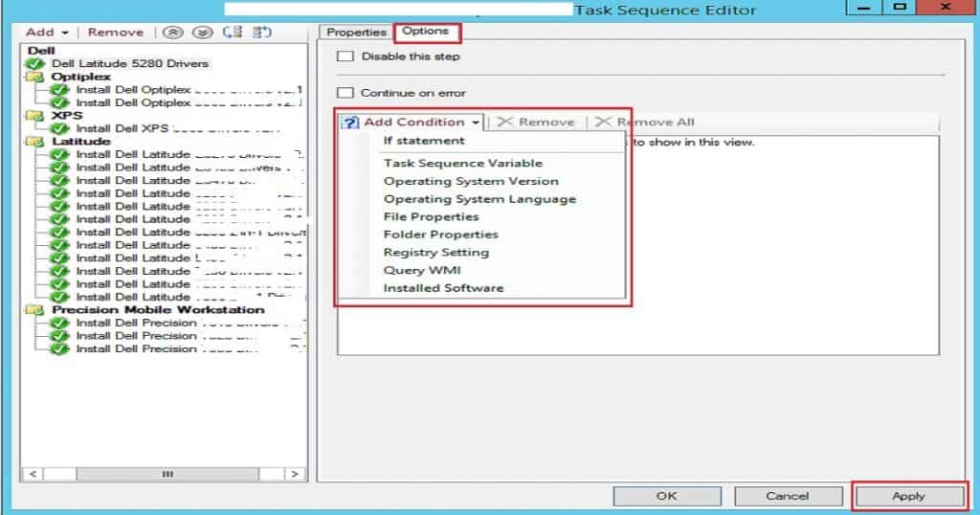Viewport: 980px width, 515px height.
Task: Click the XPS group folder icon
Action: click(34, 116)
